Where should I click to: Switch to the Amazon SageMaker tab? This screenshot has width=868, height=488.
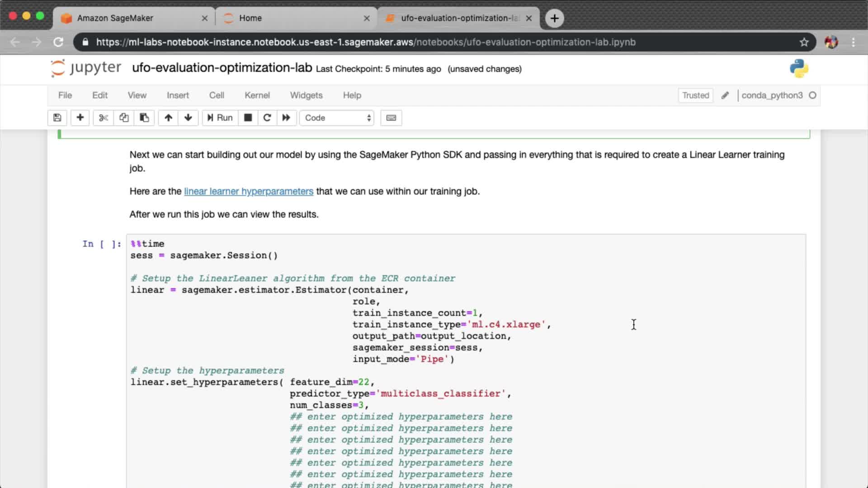[115, 18]
